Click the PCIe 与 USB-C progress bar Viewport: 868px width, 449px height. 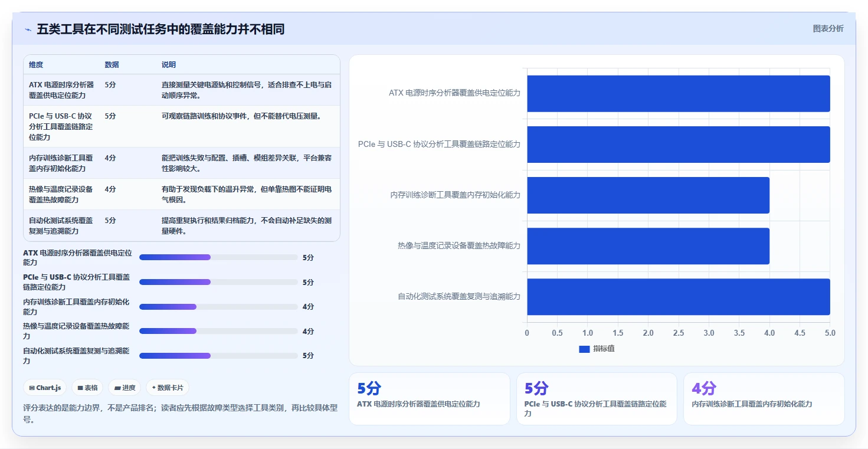[x=218, y=282]
